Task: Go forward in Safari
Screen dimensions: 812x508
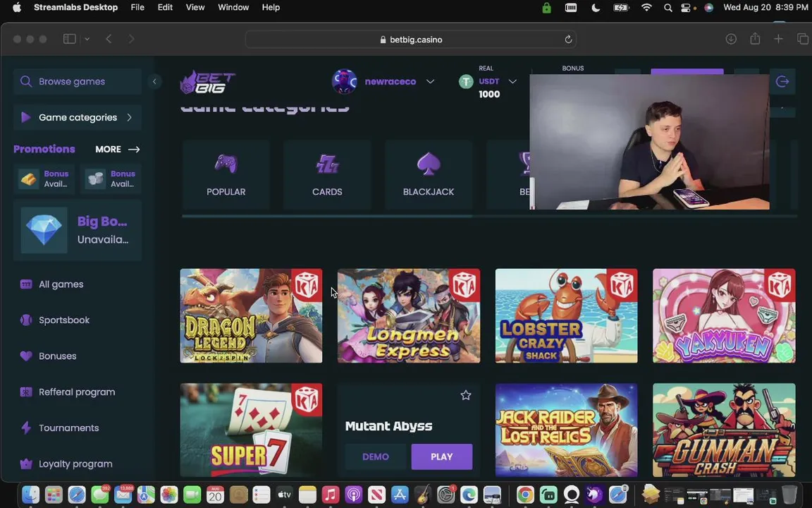Action: click(131, 39)
